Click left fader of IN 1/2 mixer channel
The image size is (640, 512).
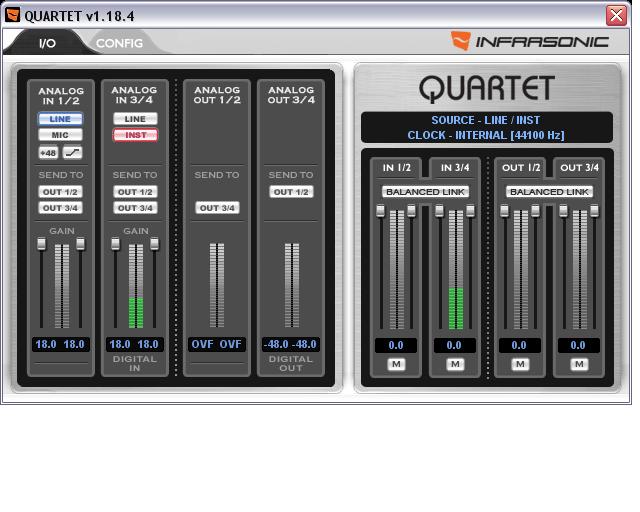click(x=380, y=211)
